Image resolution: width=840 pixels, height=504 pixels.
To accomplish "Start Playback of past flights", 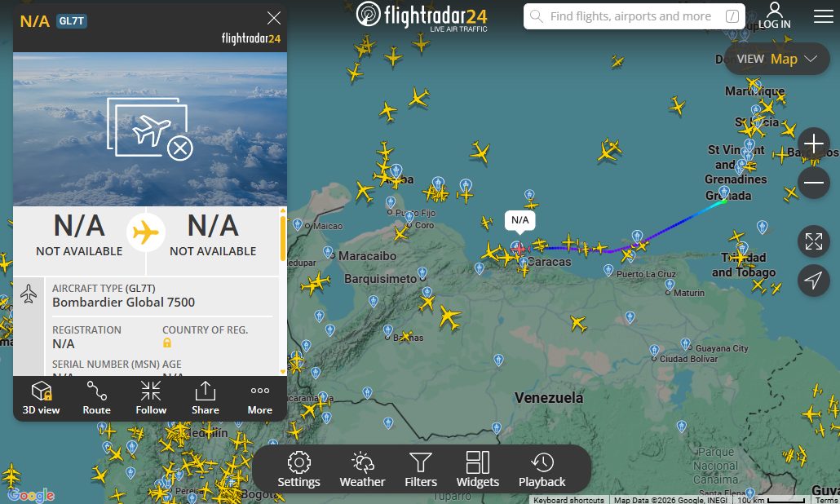I will (542, 470).
